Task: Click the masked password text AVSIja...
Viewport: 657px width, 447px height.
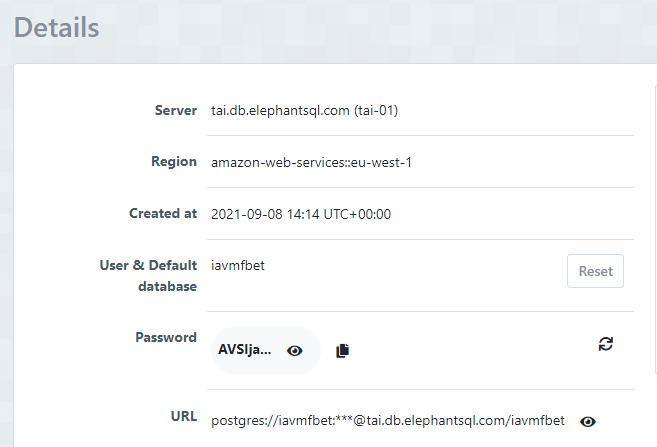Action: 245,351
